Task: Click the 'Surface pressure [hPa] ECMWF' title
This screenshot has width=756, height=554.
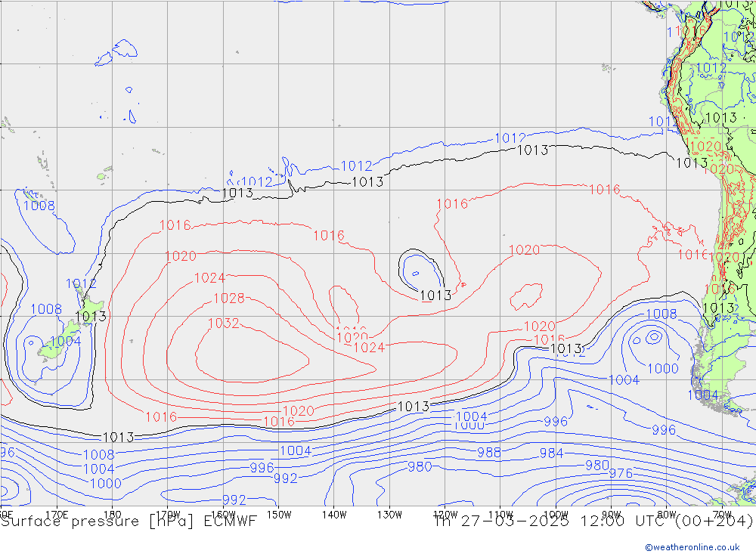Action: point(129,522)
